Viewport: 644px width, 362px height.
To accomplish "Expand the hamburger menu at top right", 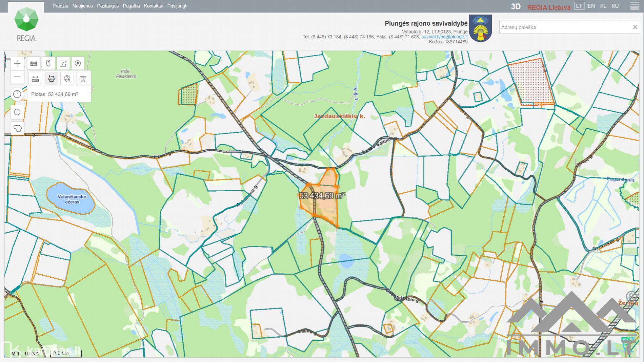I will [635, 6].
